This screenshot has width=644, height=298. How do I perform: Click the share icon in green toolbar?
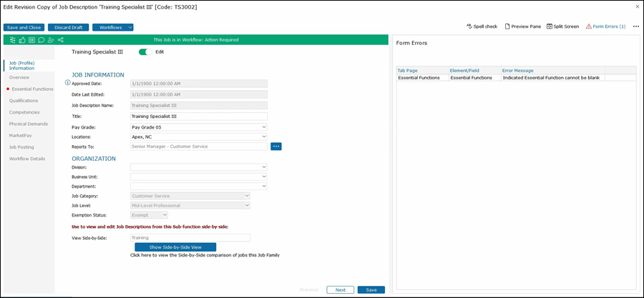pyautogui.click(x=60, y=40)
